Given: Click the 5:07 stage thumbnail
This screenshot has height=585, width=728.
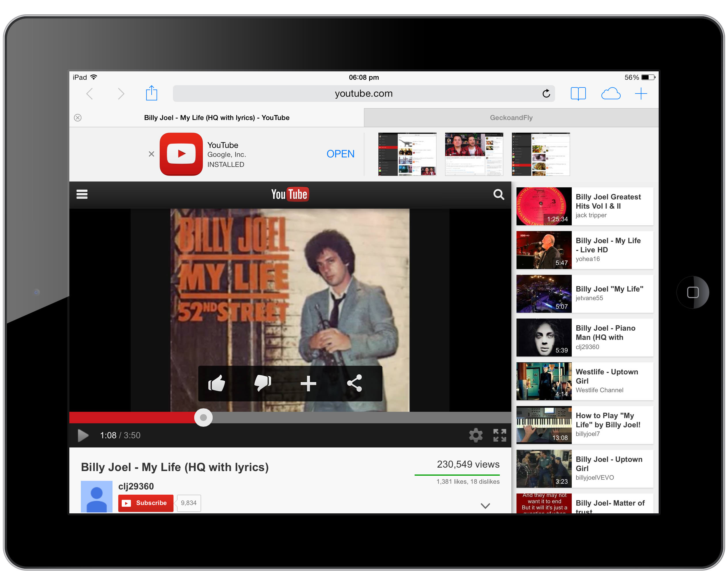Looking at the screenshot, I should pos(544,294).
